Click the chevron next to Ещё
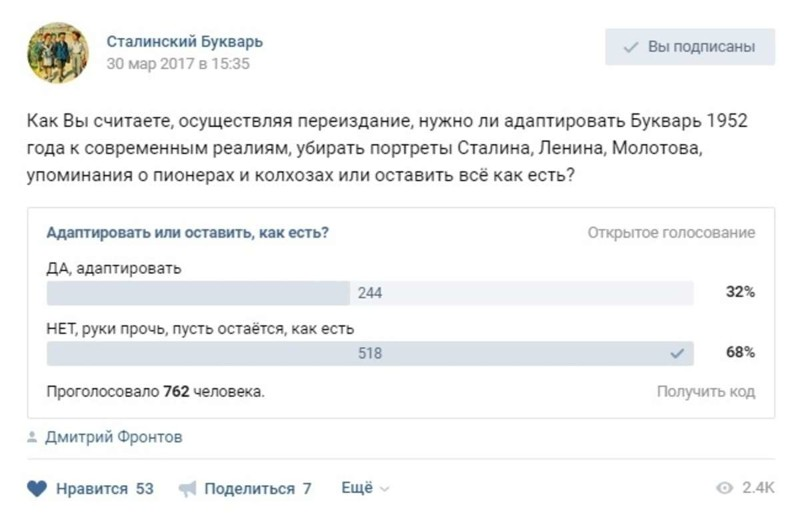The image size is (800, 515). coord(385,489)
